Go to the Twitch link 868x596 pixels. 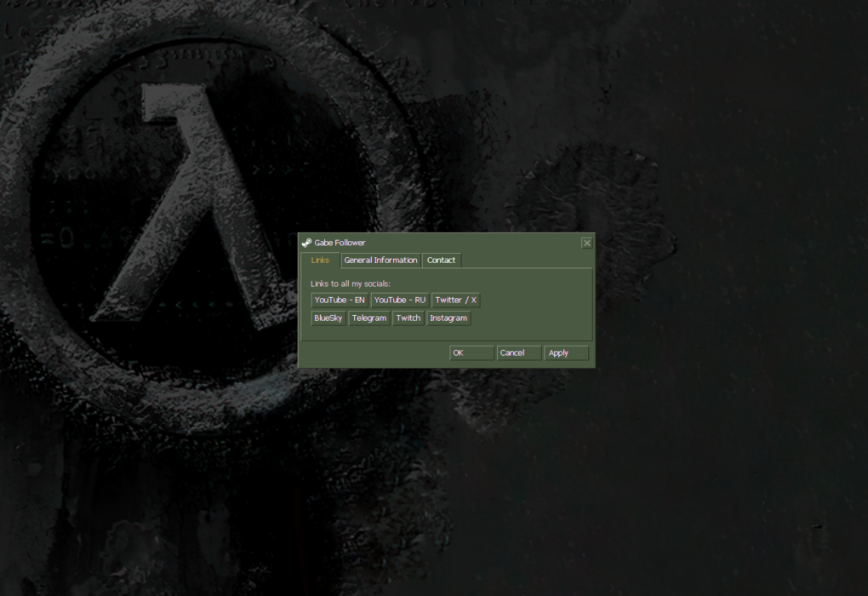pyautogui.click(x=408, y=318)
